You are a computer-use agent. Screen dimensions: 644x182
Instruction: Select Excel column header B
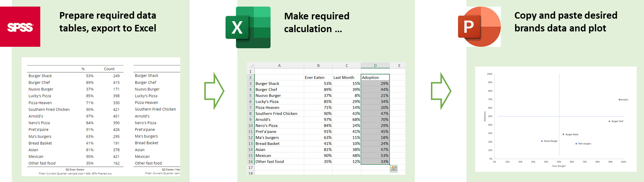coord(318,66)
